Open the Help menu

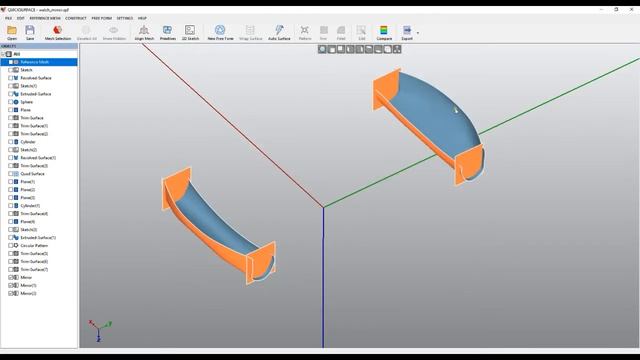pos(142,18)
